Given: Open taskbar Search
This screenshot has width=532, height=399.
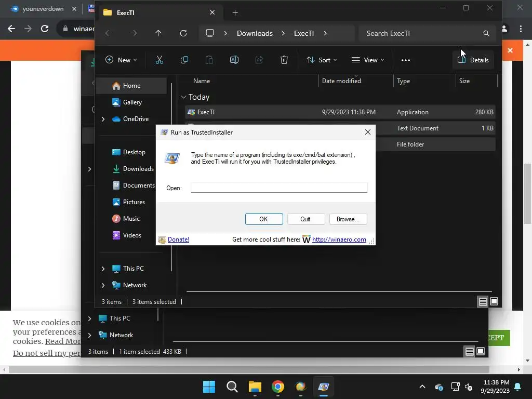Looking at the screenshot, I should [x=232, y=387].
